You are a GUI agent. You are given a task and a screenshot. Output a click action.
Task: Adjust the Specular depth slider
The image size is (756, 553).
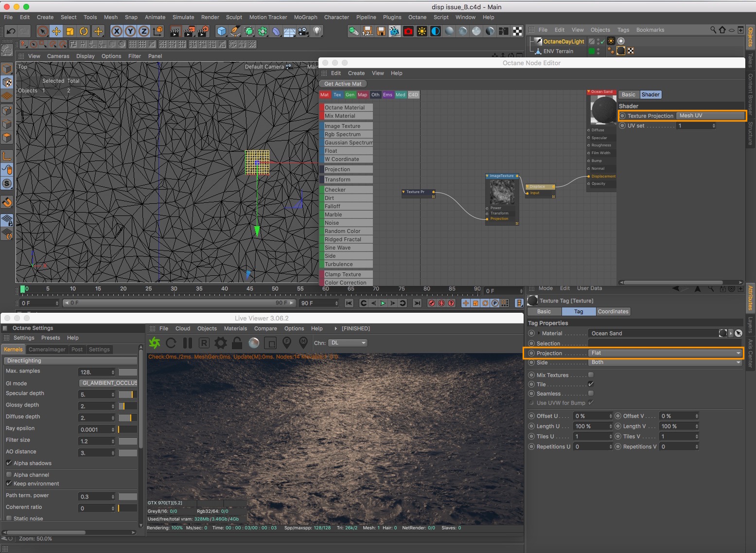128,394
